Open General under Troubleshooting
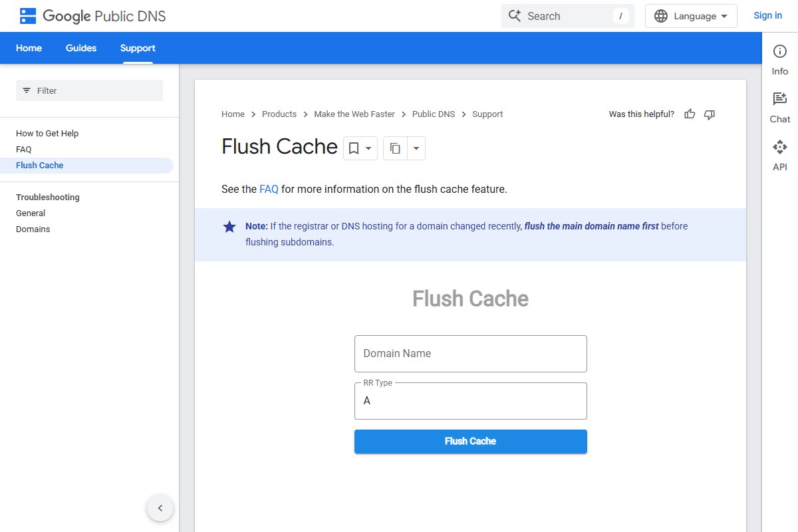The width and height of the screenshot is (798, 532). coord(31,213)
